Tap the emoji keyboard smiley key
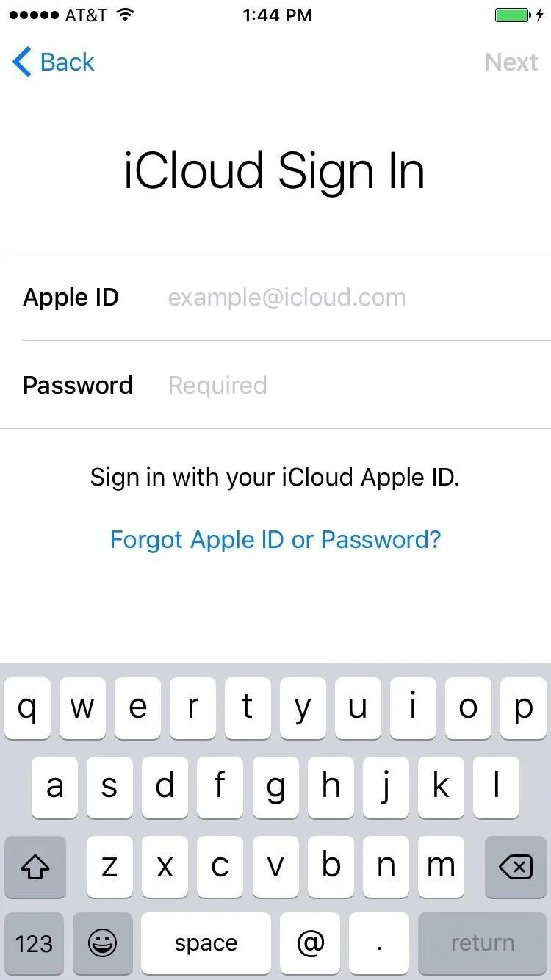This screenshot has height=980, width=551. pyautogui.click(x=102, y=943)
